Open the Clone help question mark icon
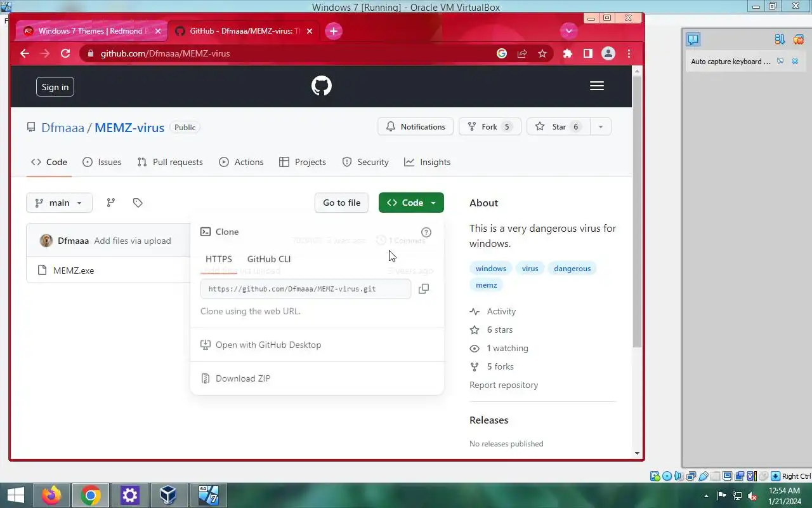Image resolution: width=812 pixels, height=508 pixels. 426,232
